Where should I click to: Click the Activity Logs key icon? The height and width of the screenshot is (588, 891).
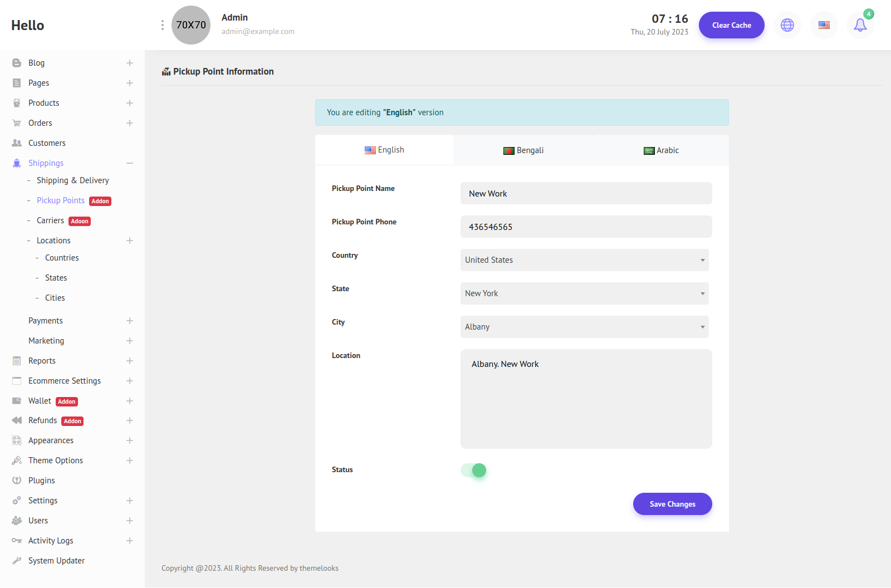pos(17,541)
